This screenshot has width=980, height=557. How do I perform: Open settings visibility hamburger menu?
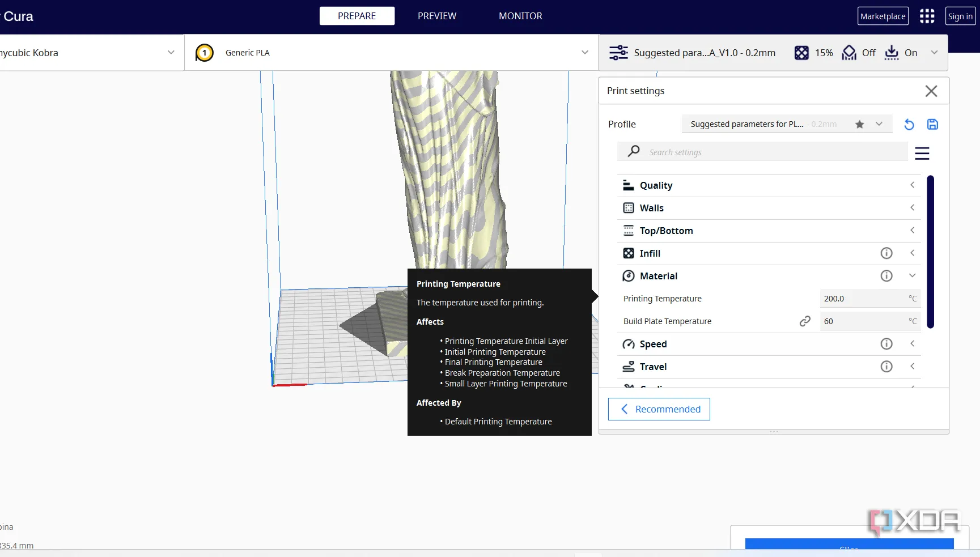point(922,153)
